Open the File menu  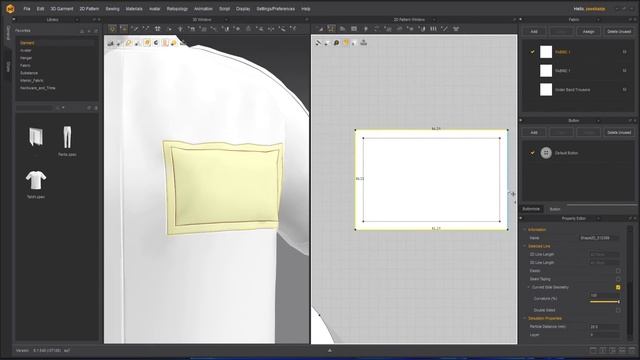[27, 9]
